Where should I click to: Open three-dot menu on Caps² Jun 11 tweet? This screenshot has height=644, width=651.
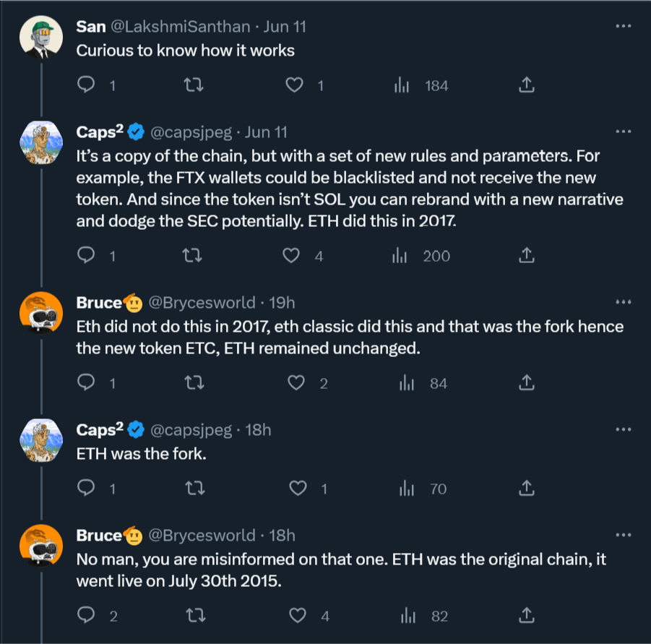pyautogui.click(x=624, y=132)
